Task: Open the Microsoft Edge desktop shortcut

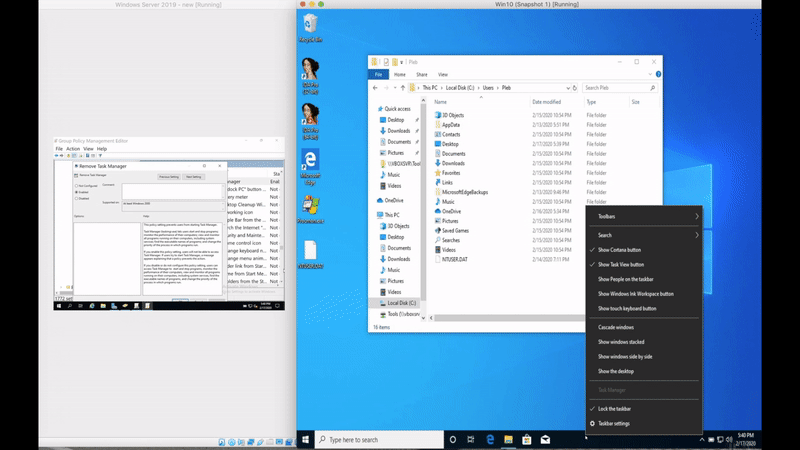Action: [310, 166]
